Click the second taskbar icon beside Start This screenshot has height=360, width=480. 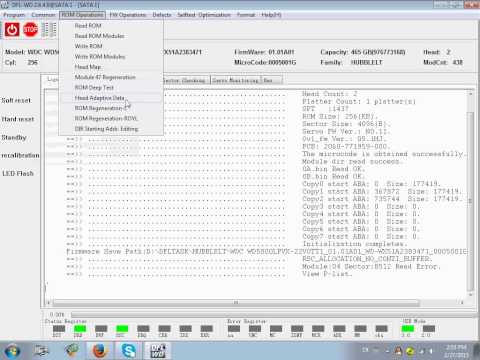[x=41, y=351]
